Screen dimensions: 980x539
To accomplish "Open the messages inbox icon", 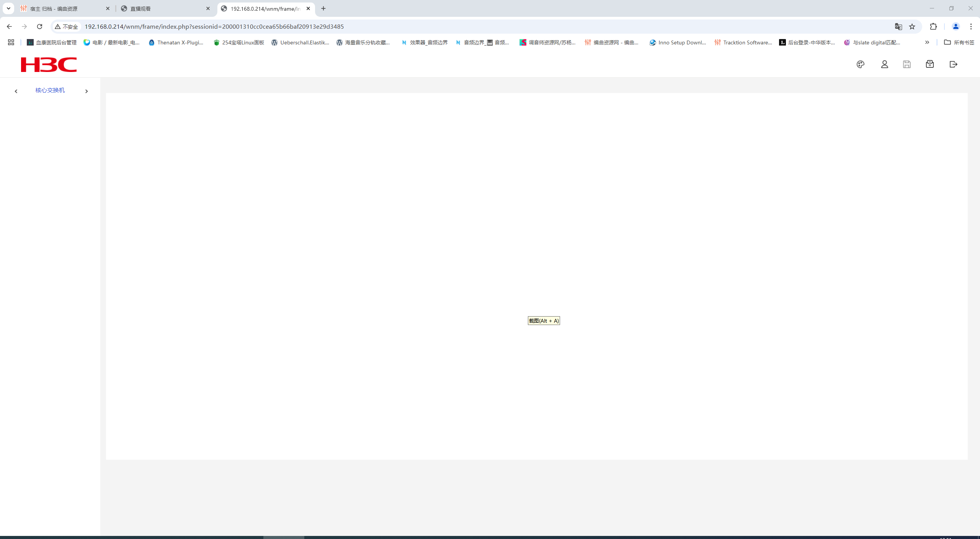I will 930,64.
